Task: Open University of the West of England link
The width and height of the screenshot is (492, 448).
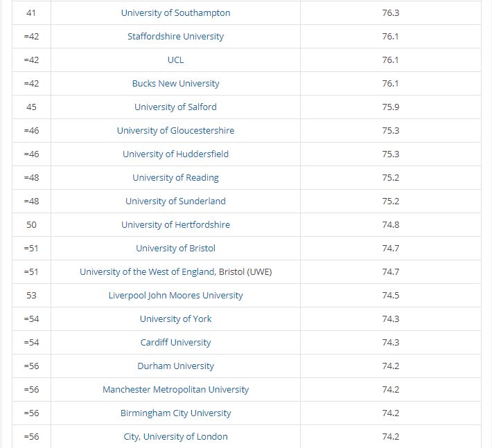Action: [x=175, y=271]
